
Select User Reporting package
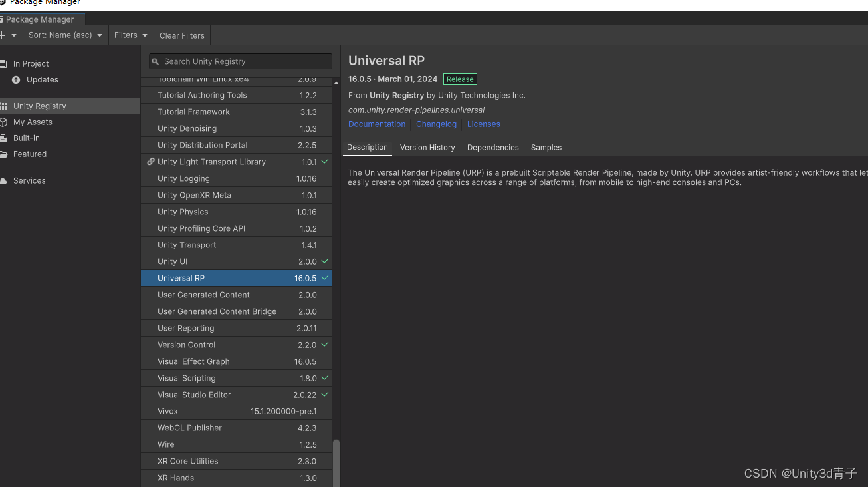(x=236, y=328)
